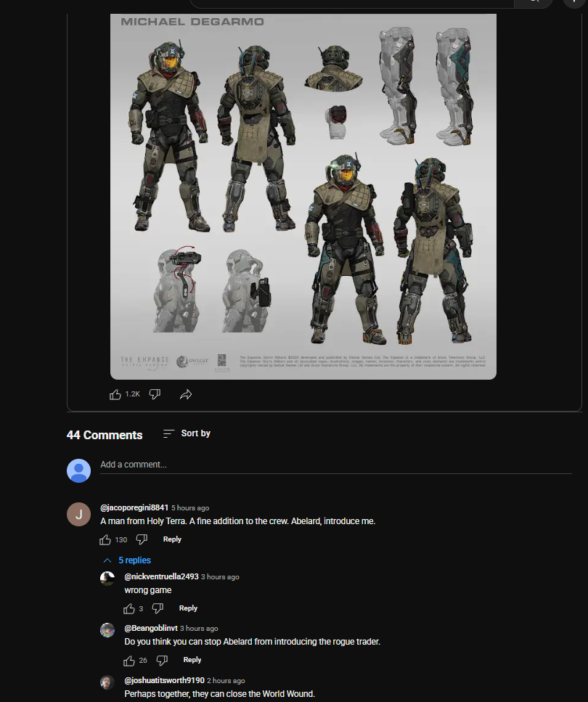Focus the Add a comment field
The height and width of the screenshot is (702, 588).
[336, 465]
